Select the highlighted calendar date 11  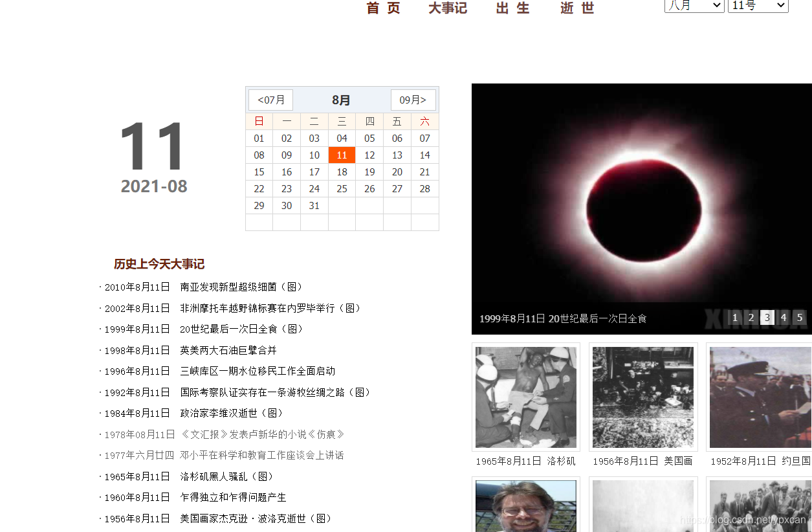point(342,155)
